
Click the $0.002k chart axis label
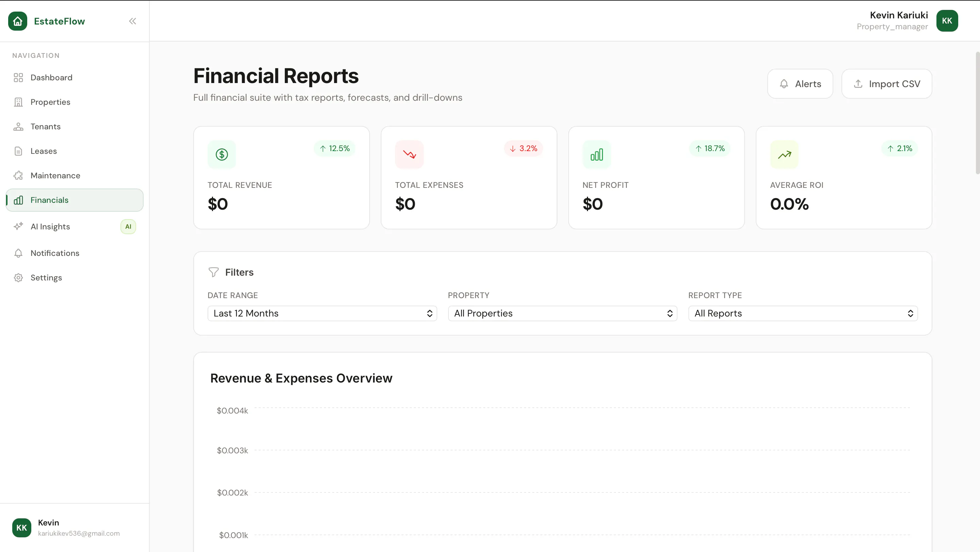point(232,493)
